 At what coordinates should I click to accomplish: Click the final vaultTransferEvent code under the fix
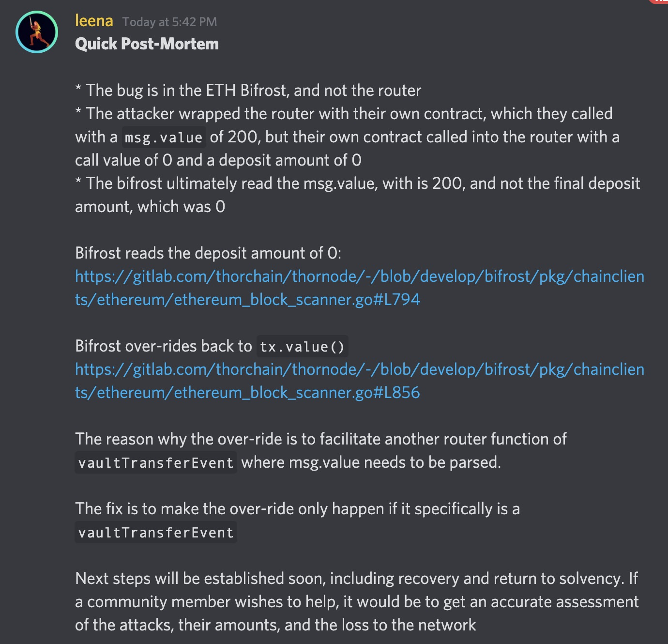[x=156, y=532]
